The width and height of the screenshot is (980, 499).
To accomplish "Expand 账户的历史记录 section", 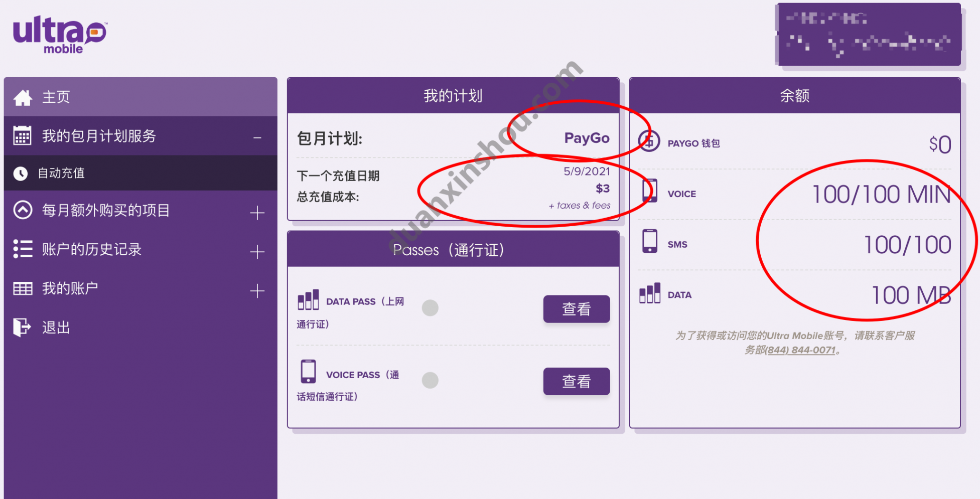I will click(x=257, y=251).
